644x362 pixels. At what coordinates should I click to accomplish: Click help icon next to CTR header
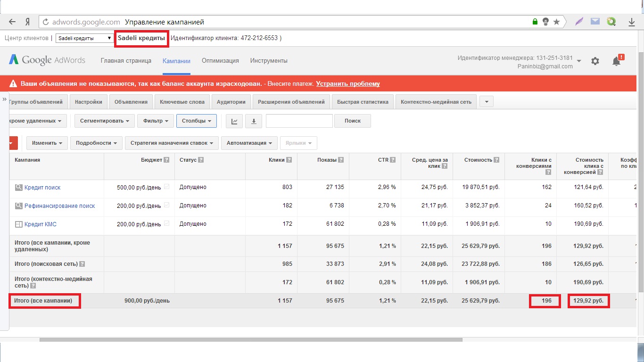393,160
